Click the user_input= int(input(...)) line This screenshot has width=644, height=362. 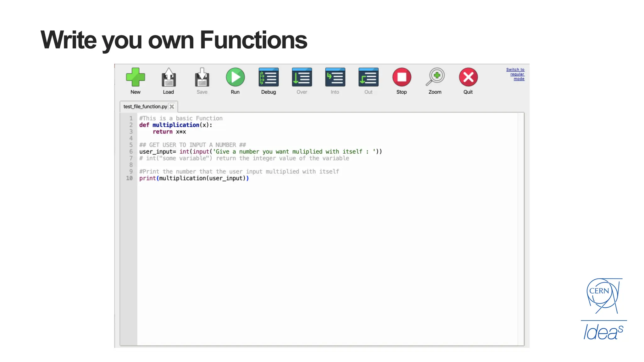click(x=260, y=151)
